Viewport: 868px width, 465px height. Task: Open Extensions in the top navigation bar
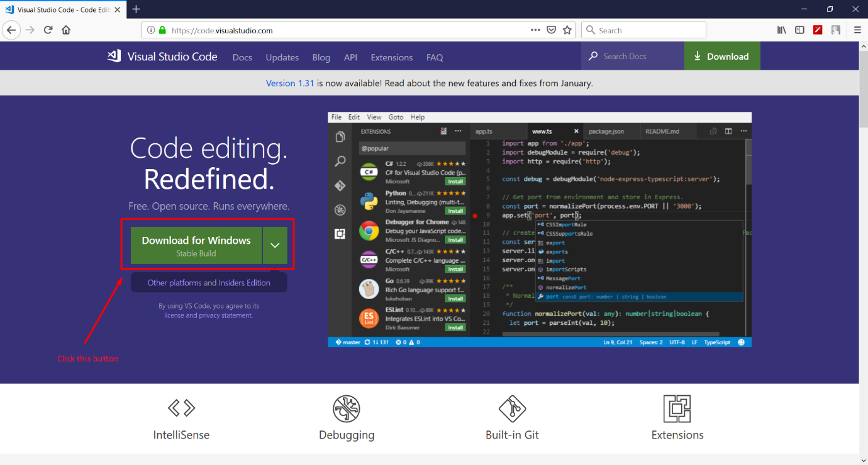click(x=392, y=57)
